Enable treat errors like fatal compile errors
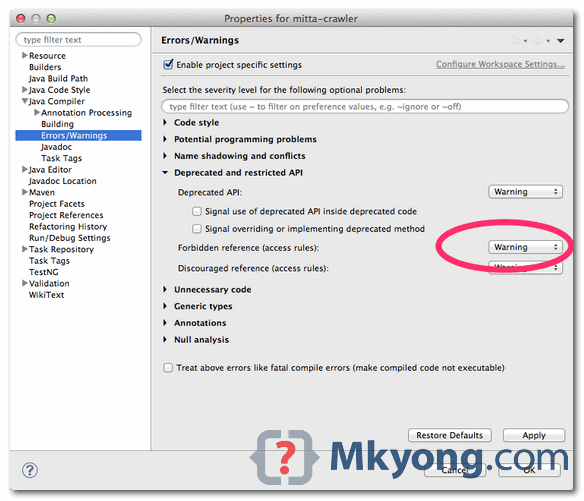The image size is (584, 501). click(168, 368)
